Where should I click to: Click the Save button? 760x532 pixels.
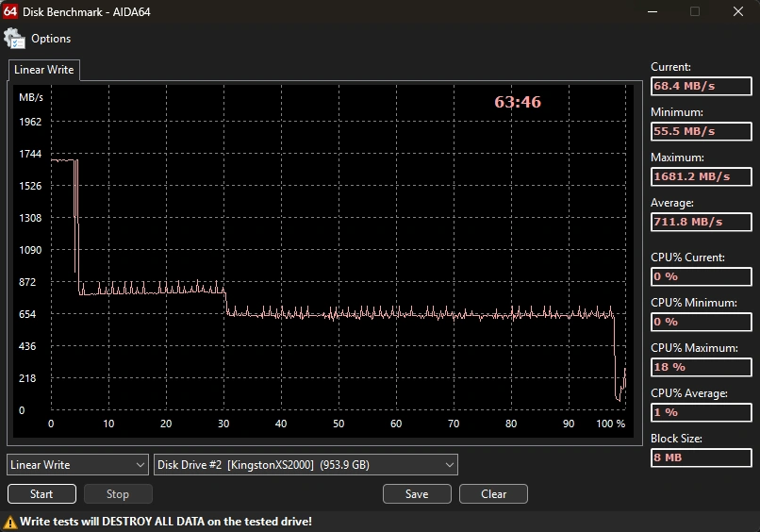point(417,493)
